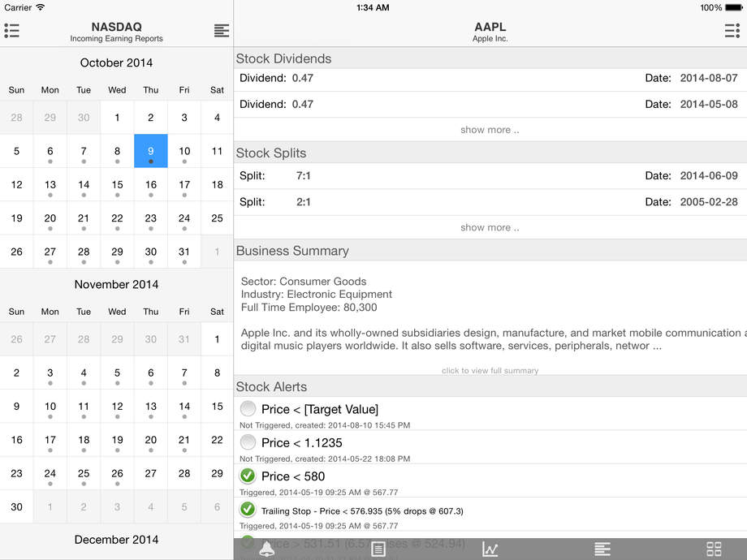The image size is (747, 560).
Task: Expand dividends with show more
Action: pyautogui.click(x=490, y=130)
